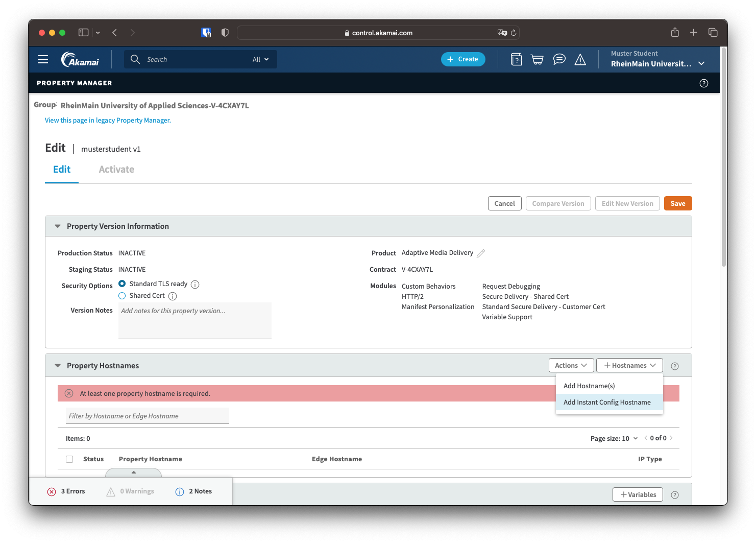Show info for Shared Cert option
The width and height of the screenshot is (756, 543).
click(x=173, y=296)
